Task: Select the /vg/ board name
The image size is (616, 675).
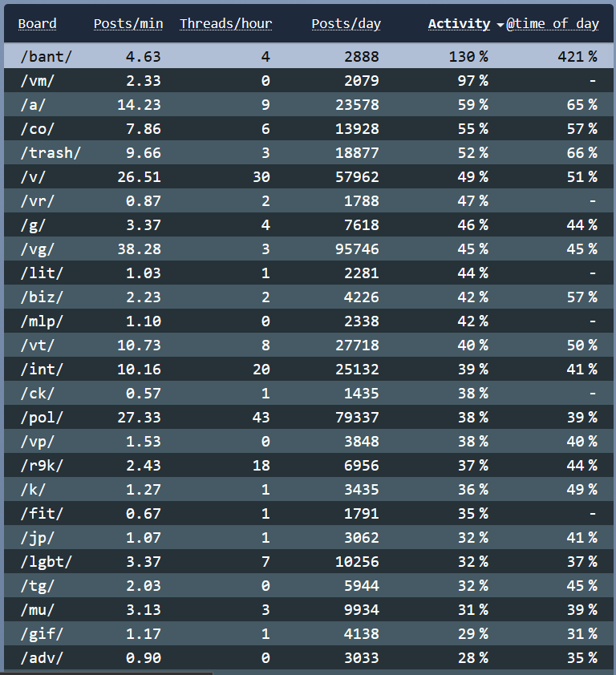Action: [x=38, y=249]
